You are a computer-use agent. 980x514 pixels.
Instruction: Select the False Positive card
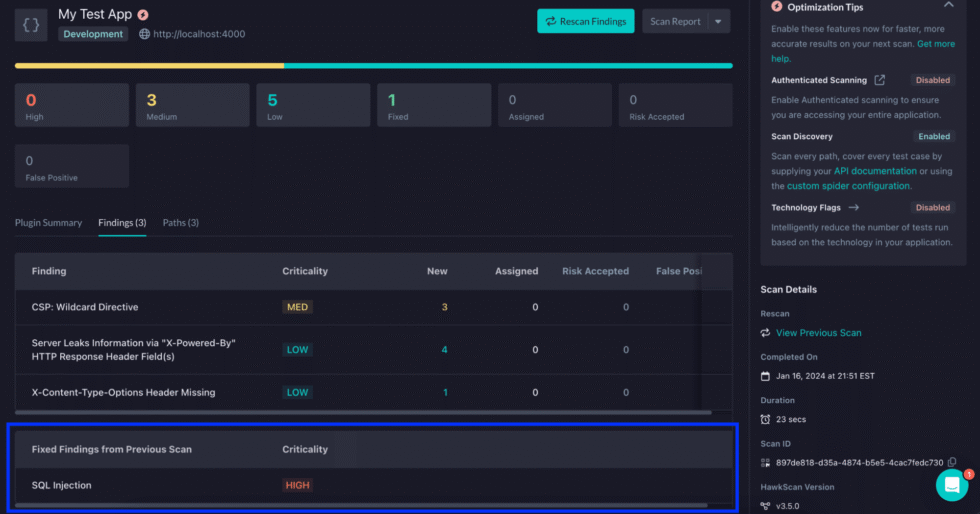coord(72,166)
